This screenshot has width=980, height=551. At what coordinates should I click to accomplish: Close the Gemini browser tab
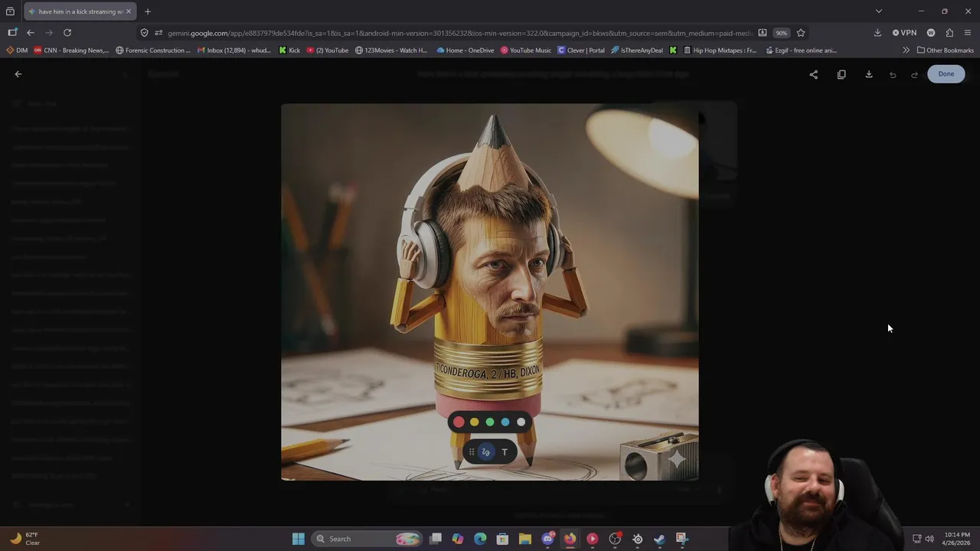tap(129, 11)
